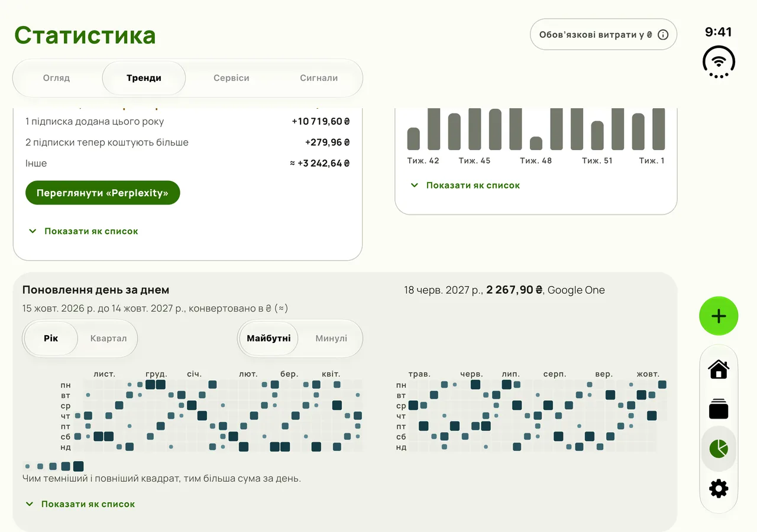Click the info icon beside Обов'язкові витрати
Viewport: 757px width, 532px height.
[x=663, y=35]
